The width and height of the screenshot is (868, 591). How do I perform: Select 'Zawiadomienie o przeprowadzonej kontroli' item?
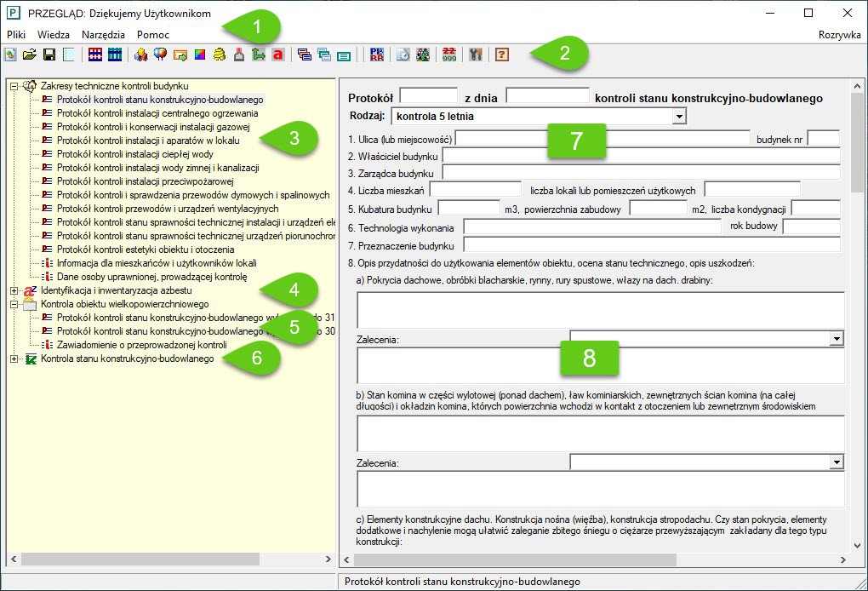click(141, 345)
